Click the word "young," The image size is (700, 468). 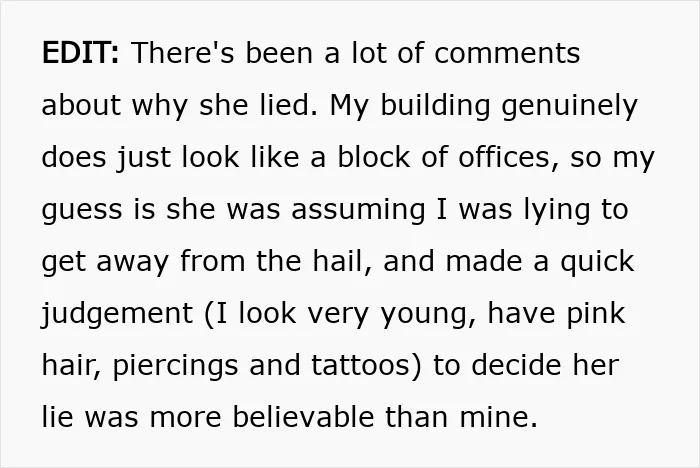[x=428, y=315]
